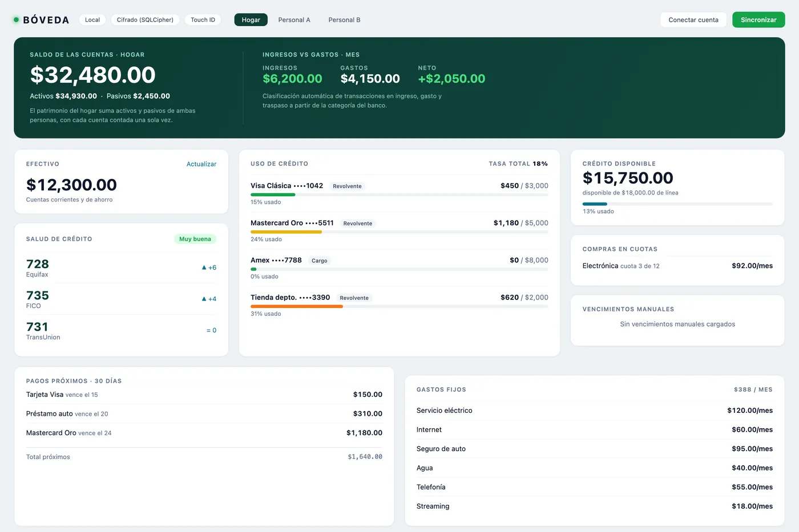
Task: Click the Cifrado (SQLCipher) chip
Action: tap(145, 20)
